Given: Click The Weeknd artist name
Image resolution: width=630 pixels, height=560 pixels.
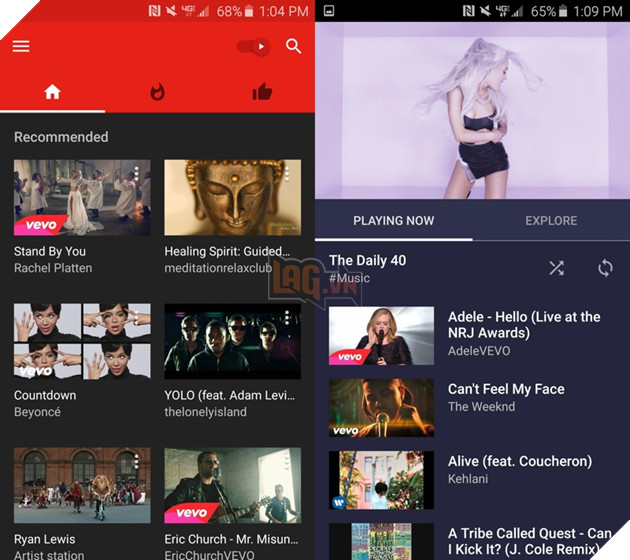Looking at the screenshot, I should click(481, 407).
